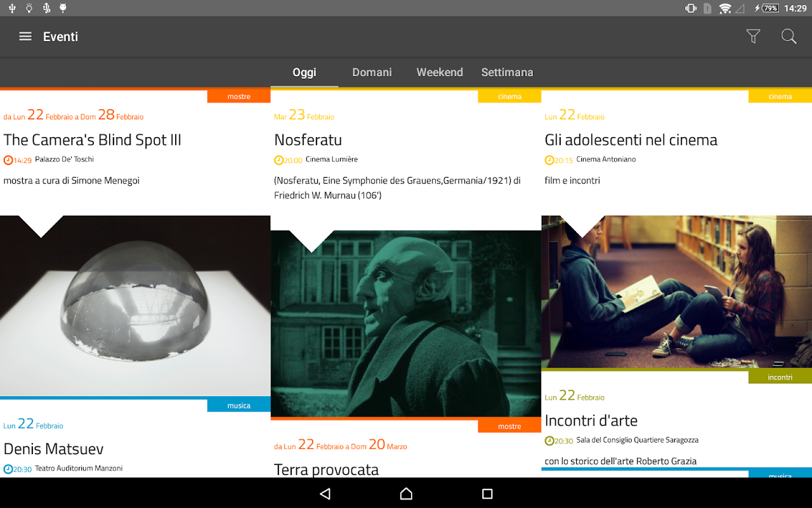Tap the Eventi screen title
The image size is (812, 508).
coord(61,37)
